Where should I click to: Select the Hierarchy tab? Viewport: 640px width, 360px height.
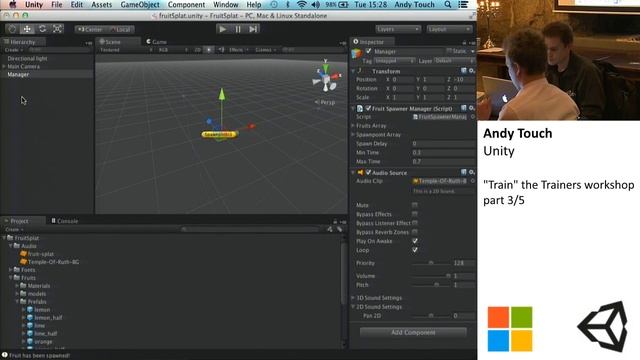point(20,42)
